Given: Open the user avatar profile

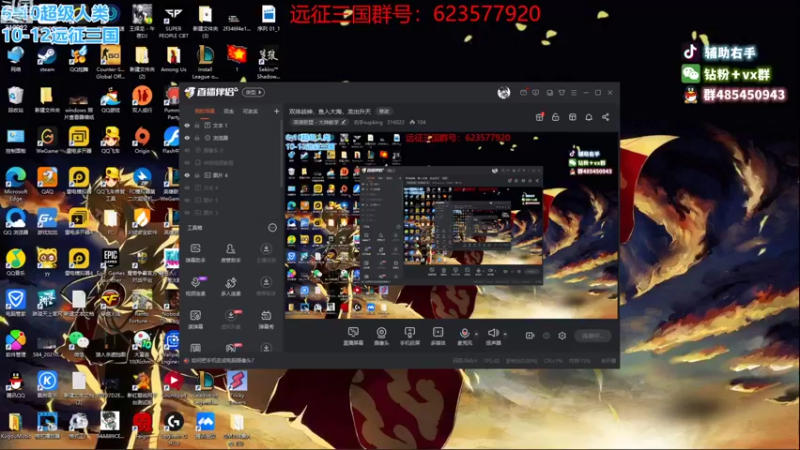Looking at the screenshot, I should (x=504, y=92).
